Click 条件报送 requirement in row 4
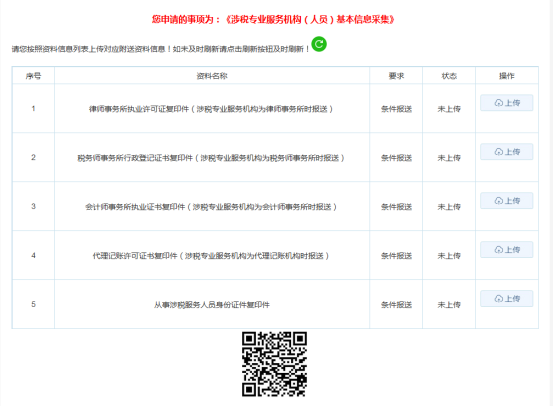The height and width of the screenshot is (406, 554). click(x=396, y=256)
